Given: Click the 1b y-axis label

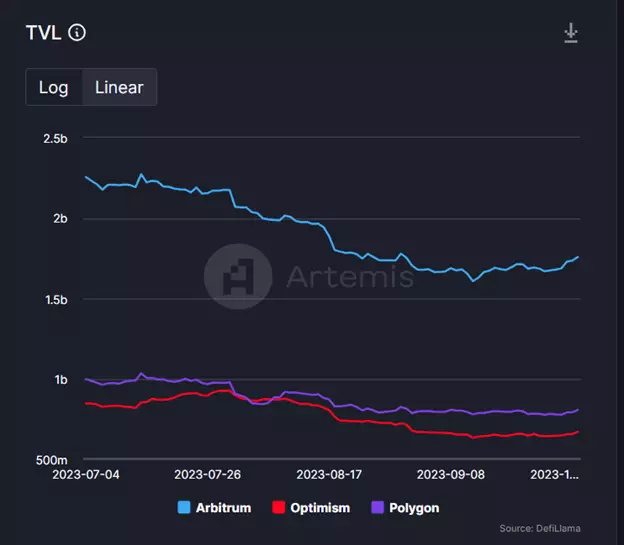Looking at the screenshot, I should 61,380.
